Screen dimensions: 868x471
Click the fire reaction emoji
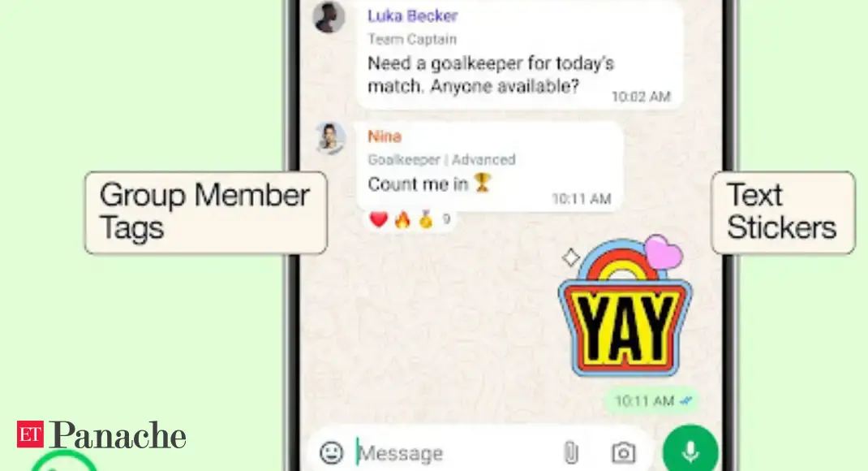tap(402, 220)
